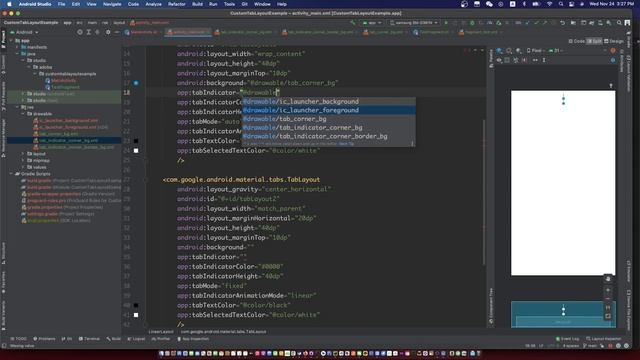Click the pan hand icon in preview
The height and width of the screenshot is (360, 640).
608,279
